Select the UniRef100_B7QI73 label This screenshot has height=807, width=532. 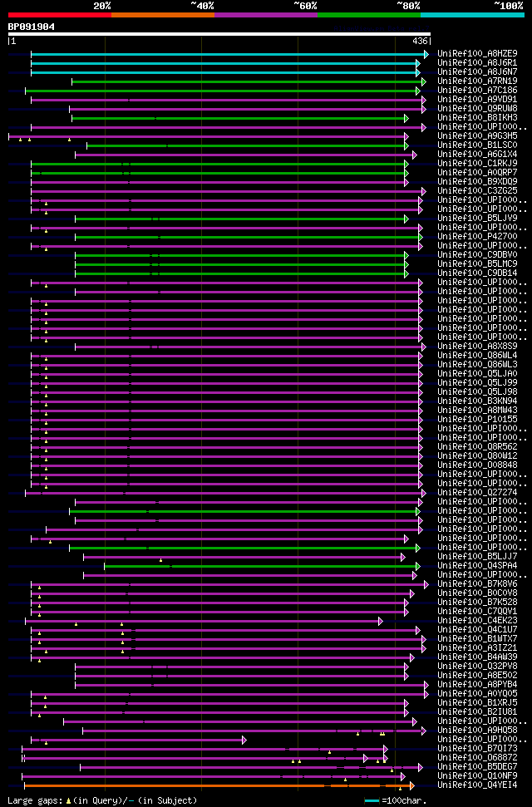477,749
